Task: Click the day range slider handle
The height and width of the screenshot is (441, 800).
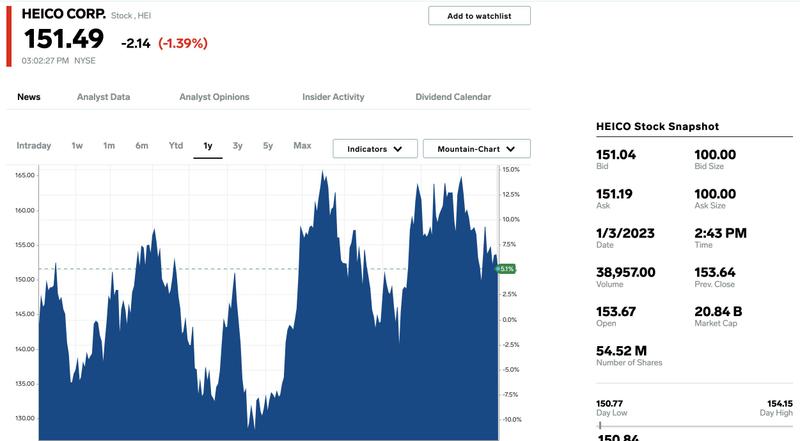Action: 600,425
